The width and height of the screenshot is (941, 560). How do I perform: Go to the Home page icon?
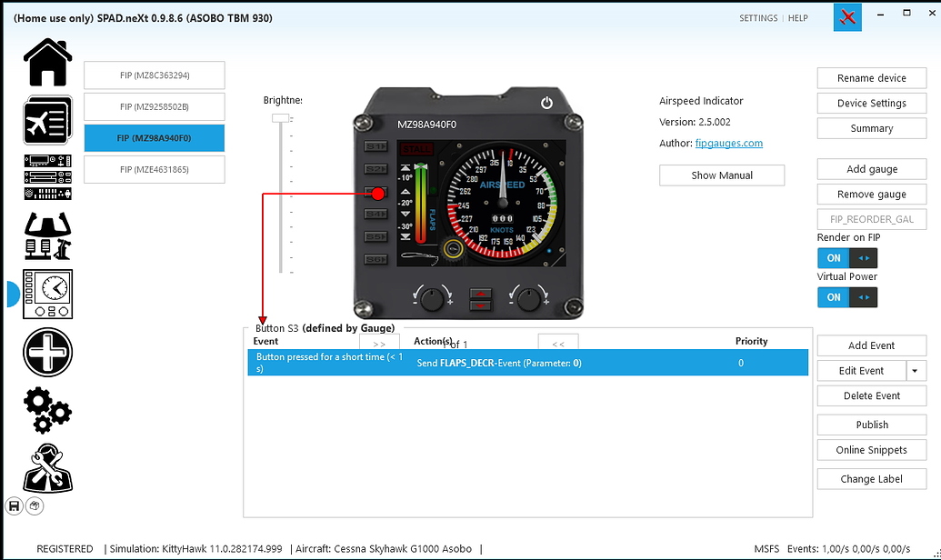click(x=47, y=64)
